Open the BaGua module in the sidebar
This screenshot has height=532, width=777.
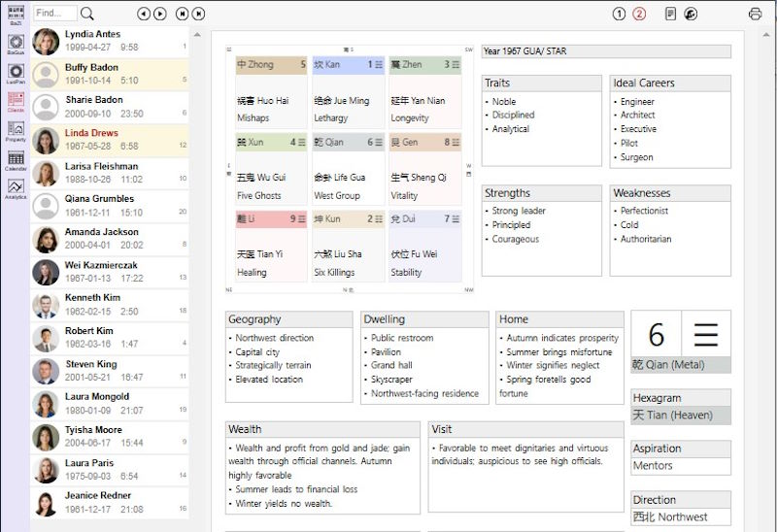16,44
